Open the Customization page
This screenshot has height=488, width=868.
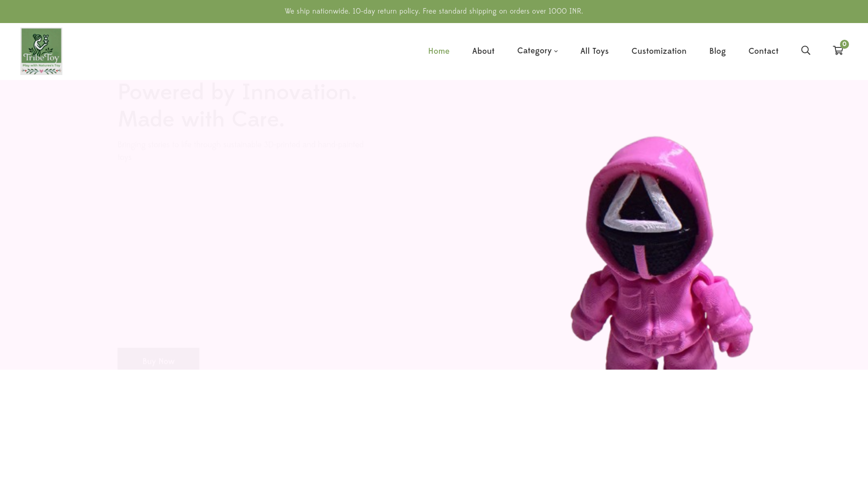point(659,51)
